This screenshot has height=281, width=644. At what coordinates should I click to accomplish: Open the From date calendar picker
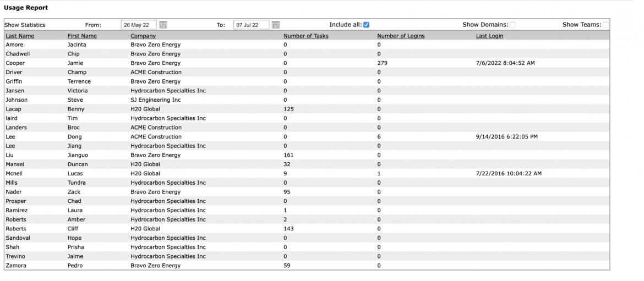[x=163, y=25]
